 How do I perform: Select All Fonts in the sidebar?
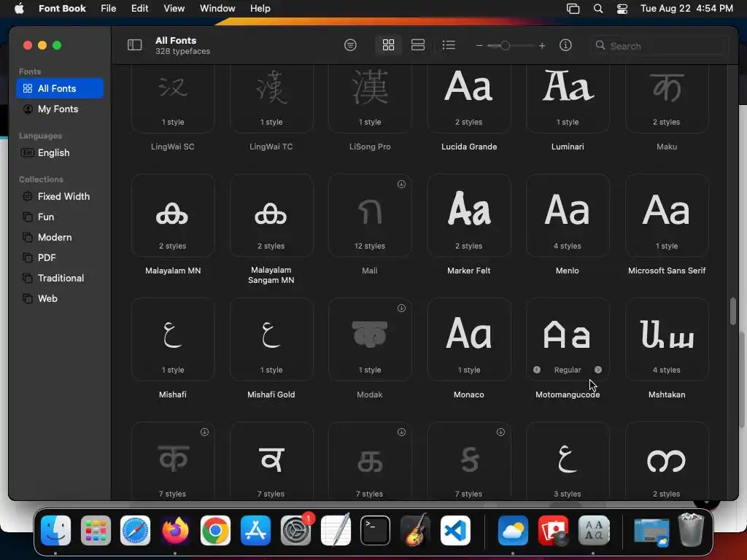(x=60, y=88)
